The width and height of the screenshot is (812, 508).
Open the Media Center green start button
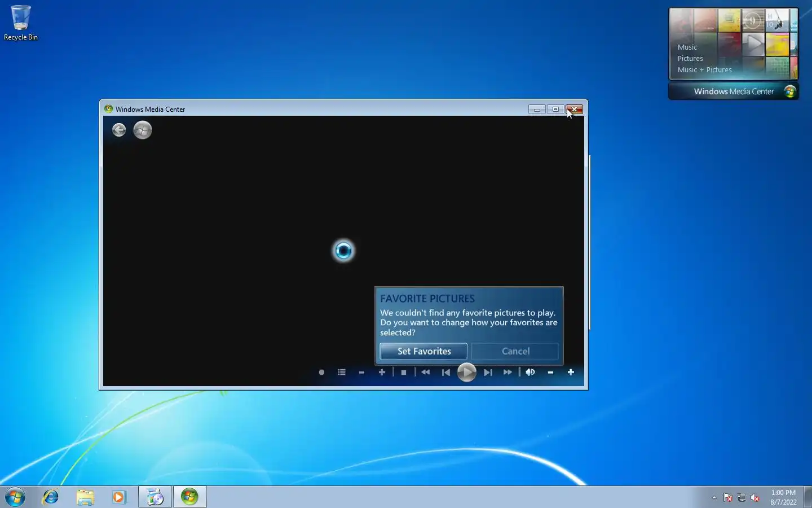click(x=143, y=130)
